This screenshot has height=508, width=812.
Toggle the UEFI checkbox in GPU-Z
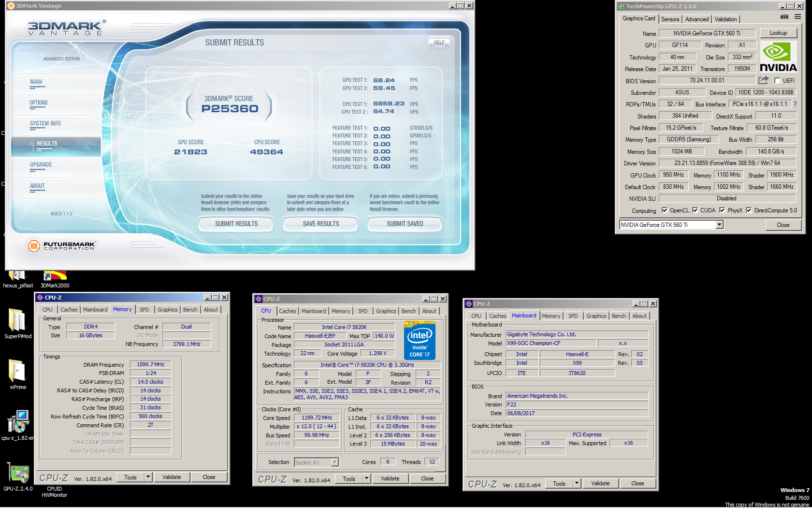[777, 81]
